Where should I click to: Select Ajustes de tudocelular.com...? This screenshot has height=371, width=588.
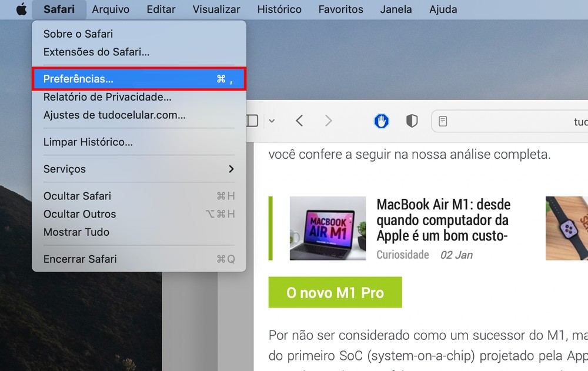pos(139,115)
